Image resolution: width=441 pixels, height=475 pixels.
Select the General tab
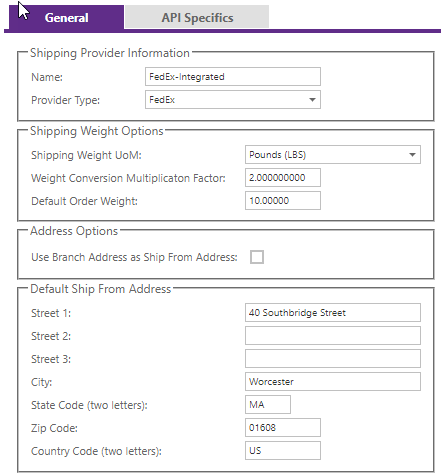click(x=66, y=17)
